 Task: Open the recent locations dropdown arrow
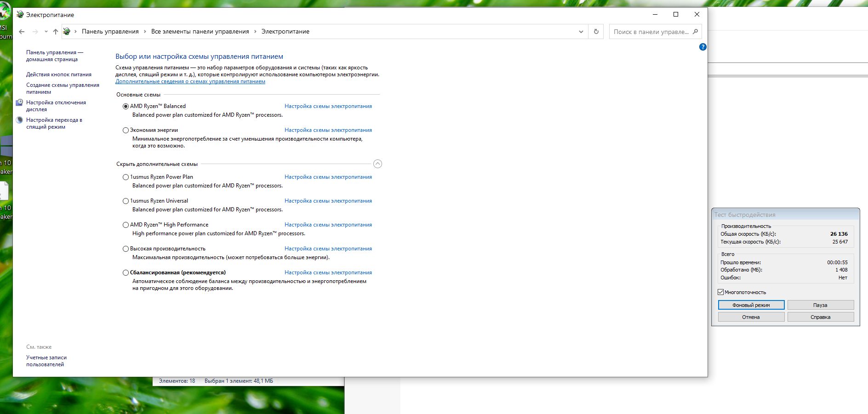46,32
